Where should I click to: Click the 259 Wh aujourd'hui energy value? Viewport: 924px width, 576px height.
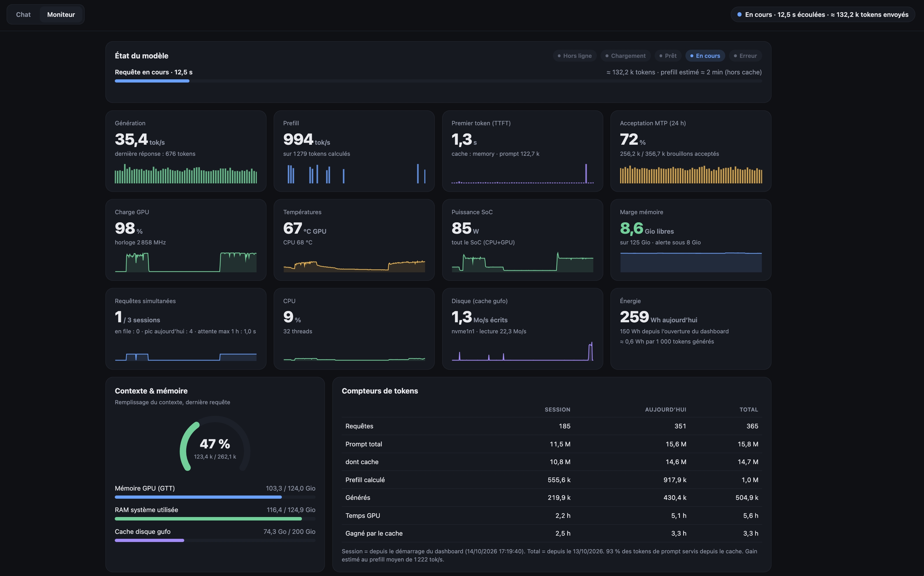658,317
